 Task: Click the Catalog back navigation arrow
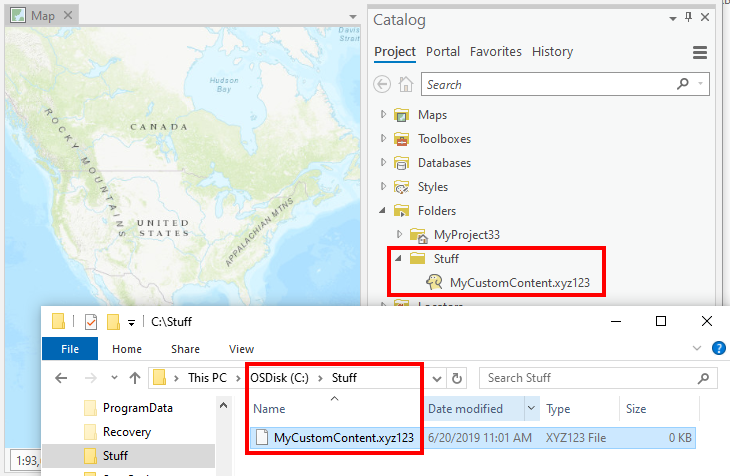click(382, 85)
